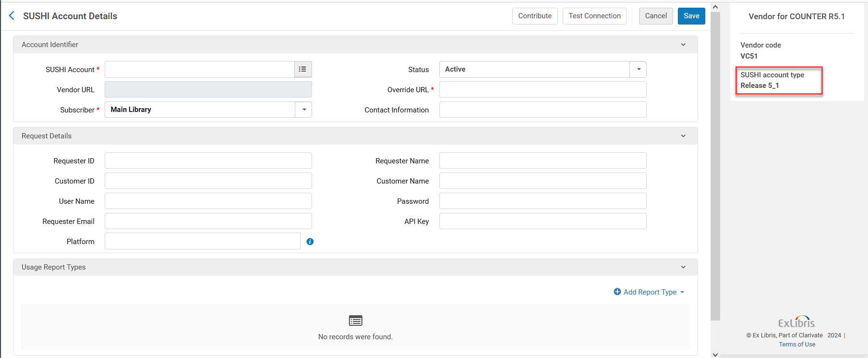Click the Override URL field
The width and height of the screenshot is (868, 358).
[542, 89]
